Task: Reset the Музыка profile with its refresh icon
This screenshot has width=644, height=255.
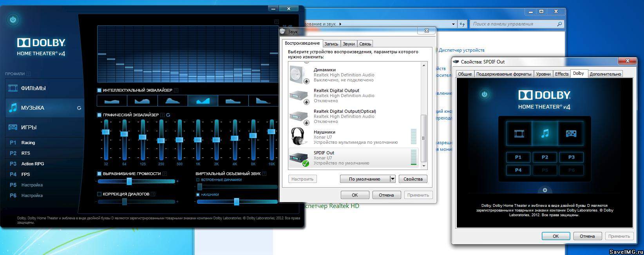Action: (x=79, y=108)
